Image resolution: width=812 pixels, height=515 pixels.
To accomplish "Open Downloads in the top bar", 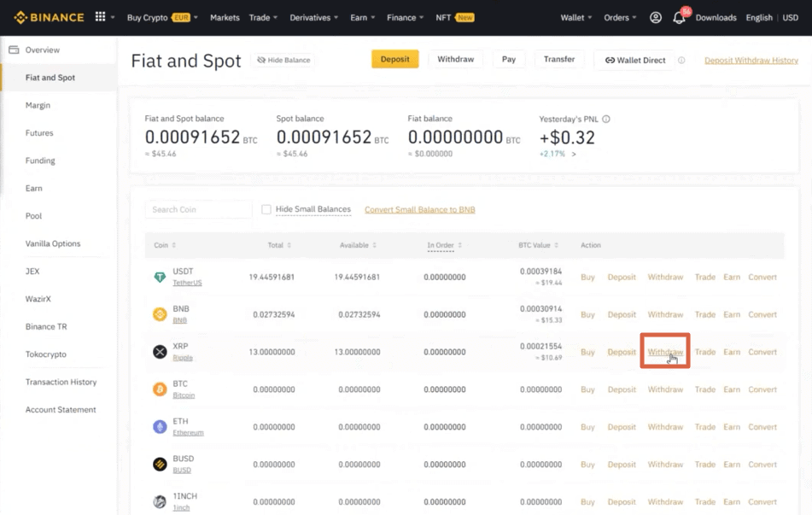I will pyautogui.click(x=716, y=18).
